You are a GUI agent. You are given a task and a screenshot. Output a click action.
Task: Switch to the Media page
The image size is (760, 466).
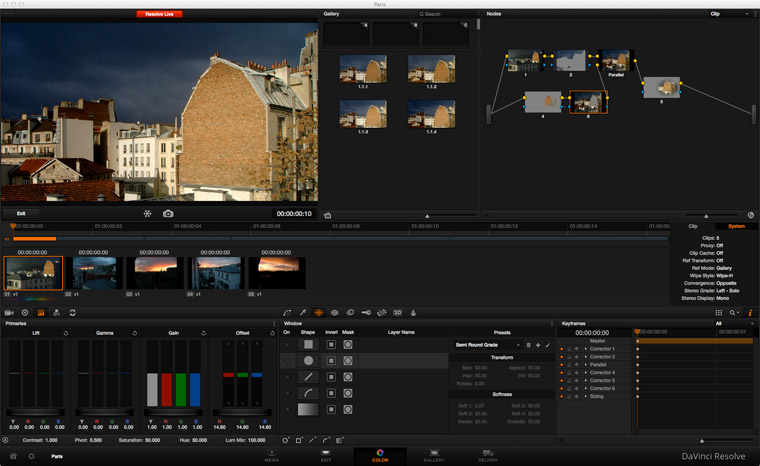coord(271,456)
